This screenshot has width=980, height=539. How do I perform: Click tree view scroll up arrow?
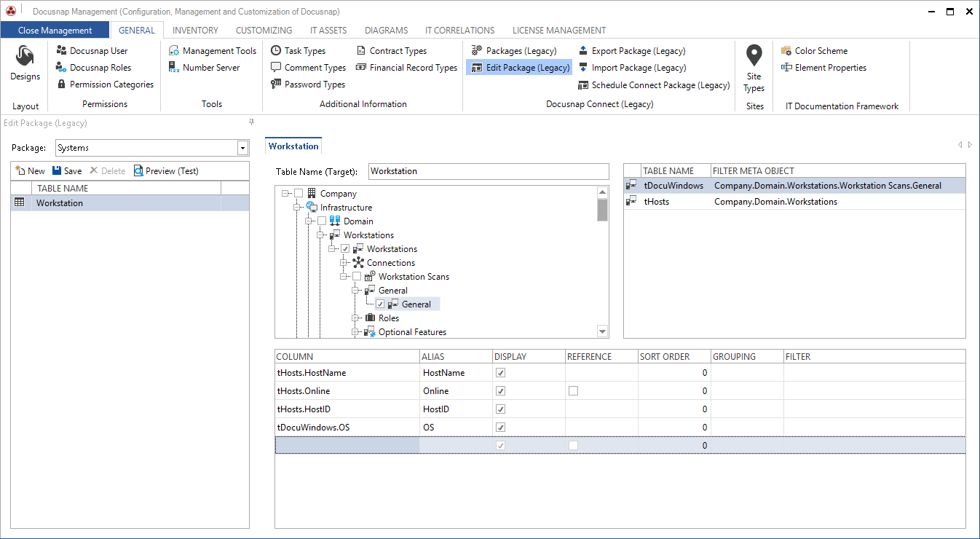[x=603, y=193]
